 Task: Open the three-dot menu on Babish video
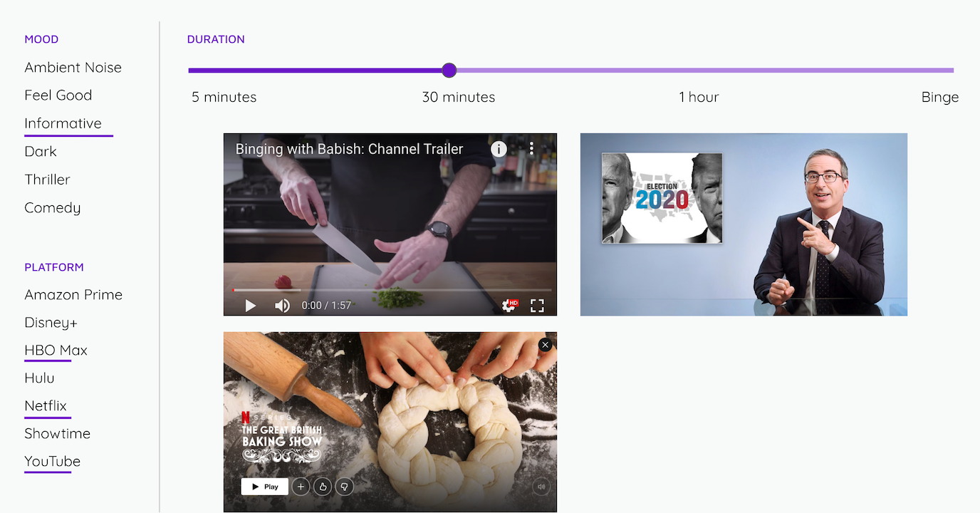(531, 149)
